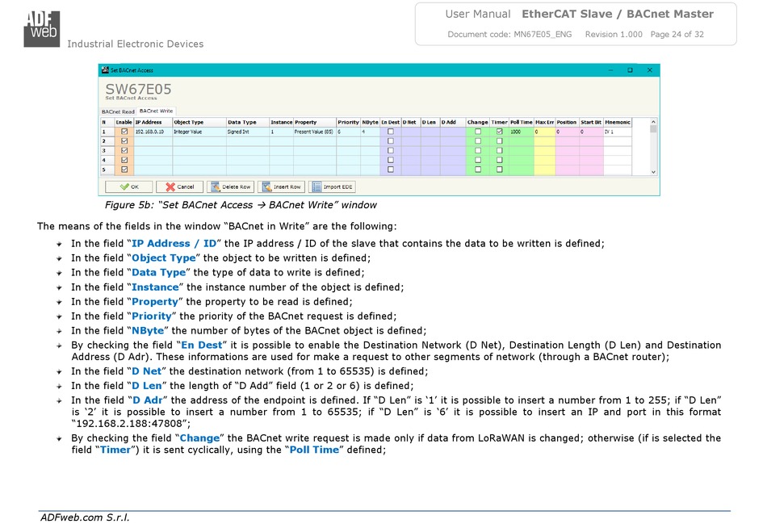Screen dimensions: 767x532
Task: Uncheck the Timer checkbox in row 1
Action: 500,132
